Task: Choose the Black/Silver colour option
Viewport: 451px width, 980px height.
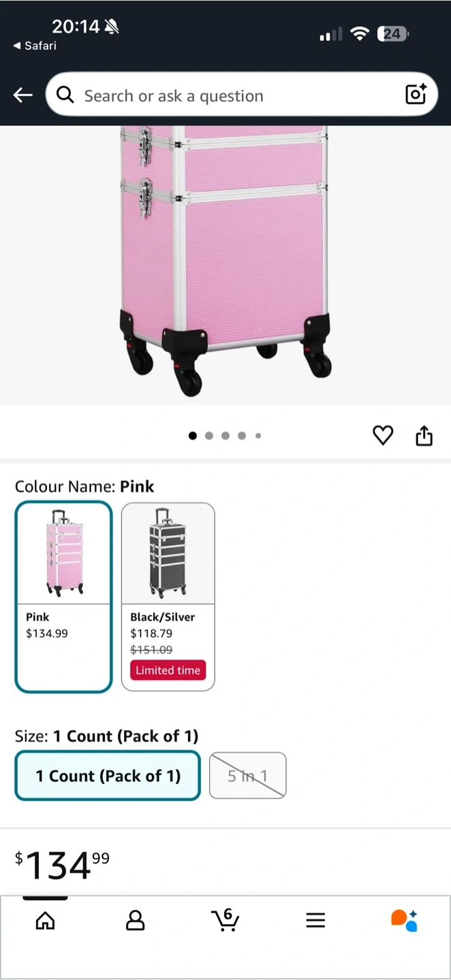Action: click(168, 596)
